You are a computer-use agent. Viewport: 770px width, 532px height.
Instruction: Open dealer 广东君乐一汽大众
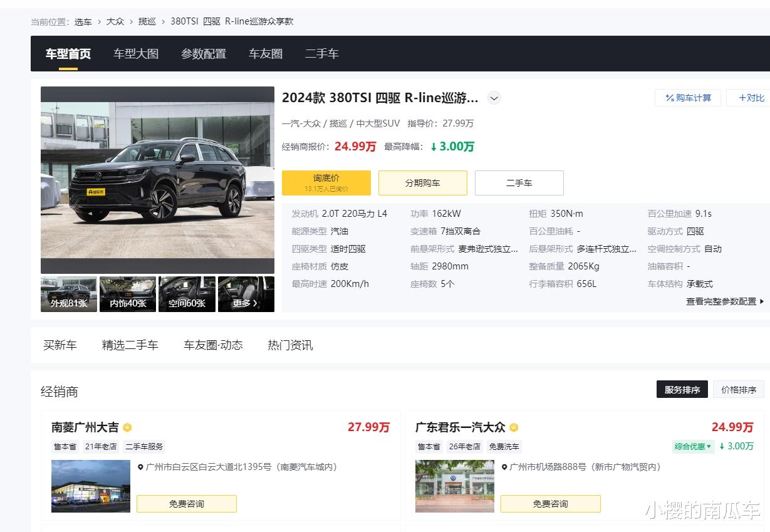460,427
